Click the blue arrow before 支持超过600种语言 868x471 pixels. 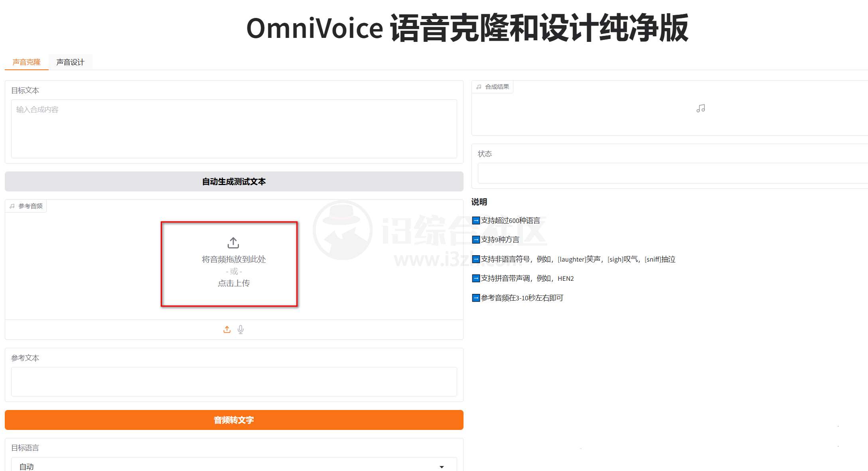(x=475, y=220)
